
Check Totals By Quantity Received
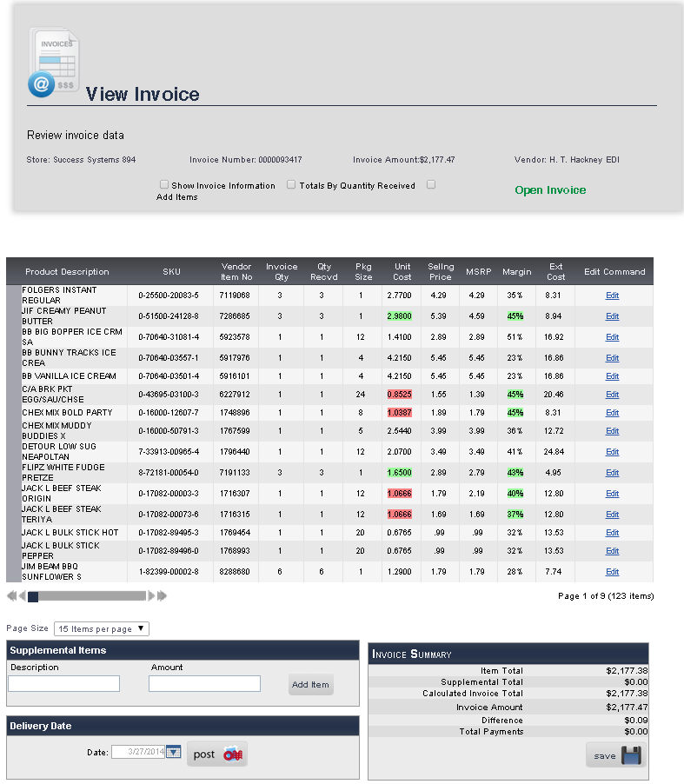coord(291,184)
